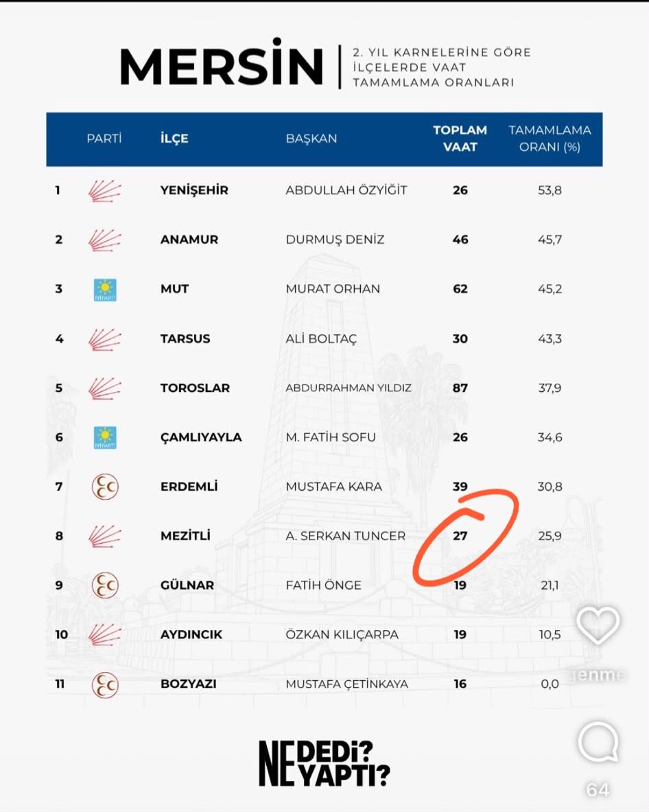Click the Ne Dedi Ne Yaptı logo

(324, 764)
